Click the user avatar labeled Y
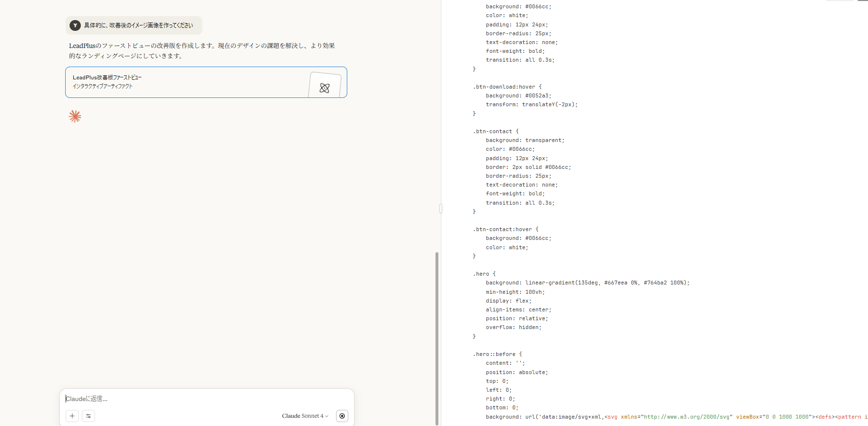Image resolution: width=868 pixels, height=426 pixels. pyautogui.click(x=75, y=25)
